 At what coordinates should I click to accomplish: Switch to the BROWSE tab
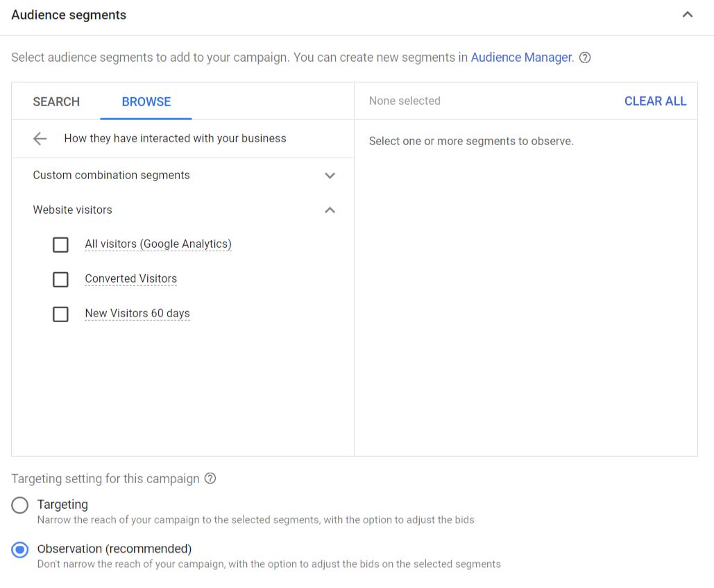[146, 101]
